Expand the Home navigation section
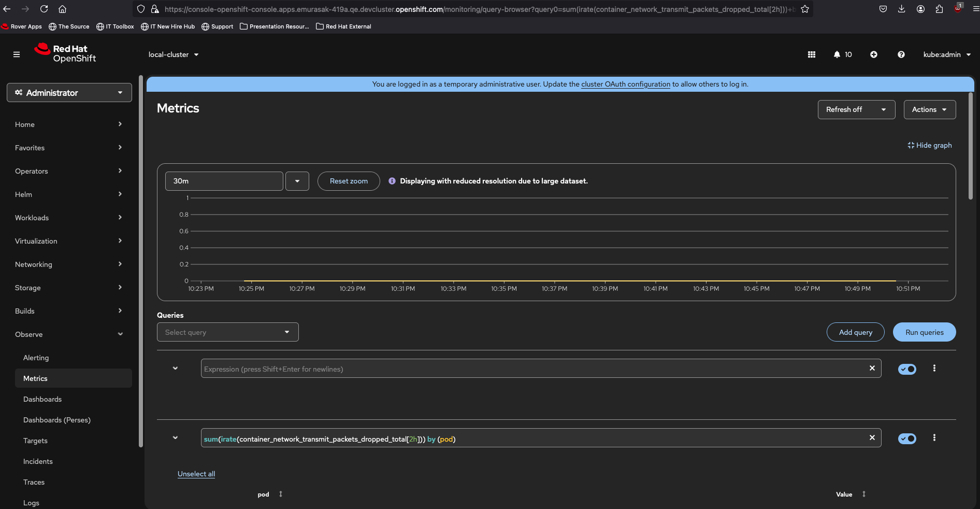980x509 pixels. tap(69, 124)
